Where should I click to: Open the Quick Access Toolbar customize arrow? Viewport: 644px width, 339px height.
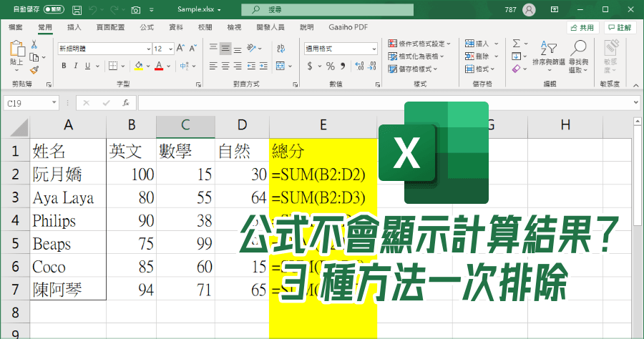(151, 10)
